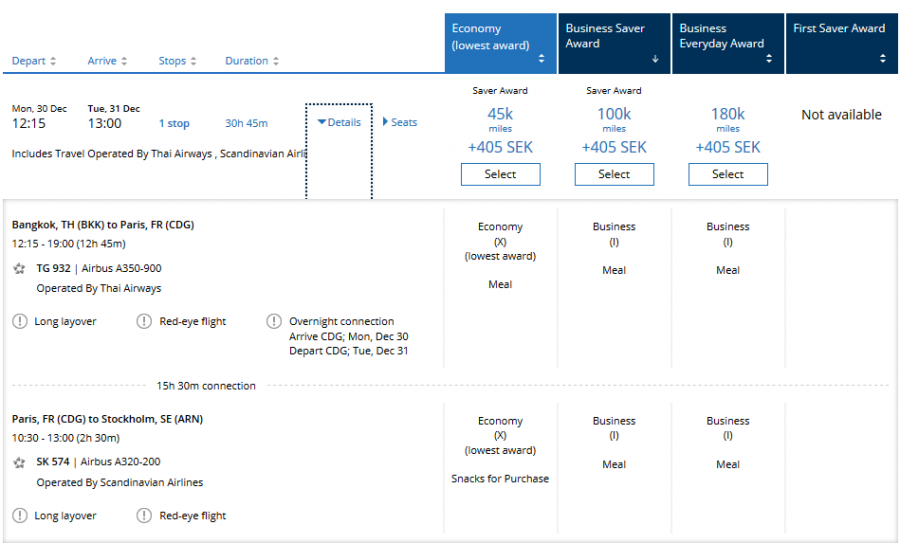Open the Business Everyday Award column
Screen dimensions: 900x543
[727, 44]
